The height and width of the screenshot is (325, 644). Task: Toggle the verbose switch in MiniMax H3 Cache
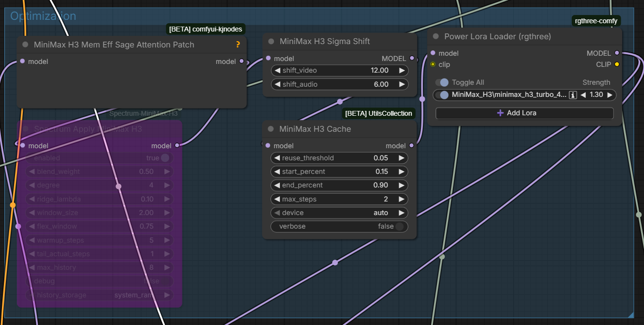coord(400,226)
